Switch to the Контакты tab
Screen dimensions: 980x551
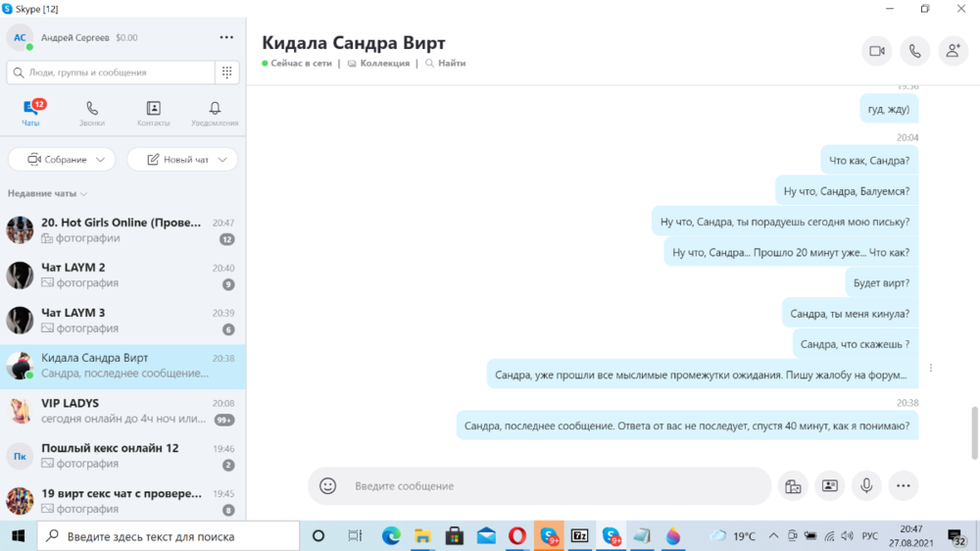(x=153, y=113)
